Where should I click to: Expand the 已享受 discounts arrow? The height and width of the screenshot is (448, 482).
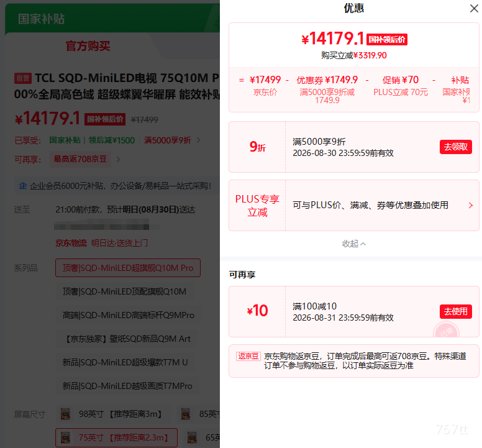tap(199, 140)
